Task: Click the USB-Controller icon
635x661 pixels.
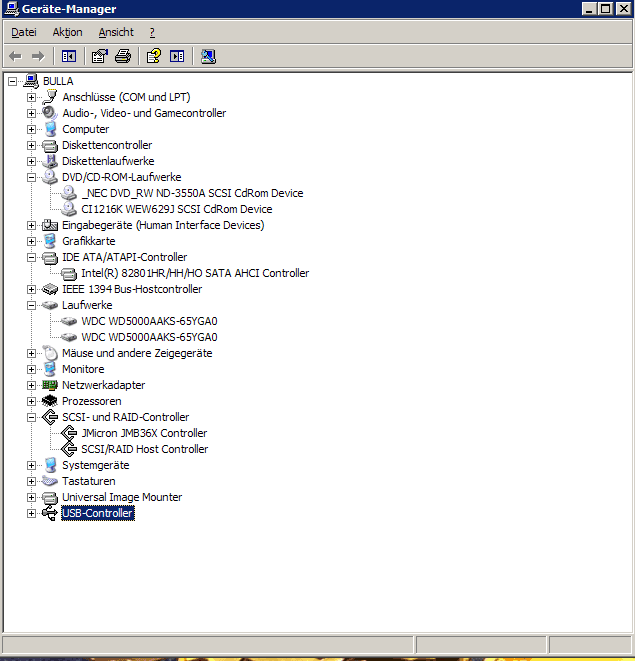Action: pyautogui.click(x=50, y=513)
